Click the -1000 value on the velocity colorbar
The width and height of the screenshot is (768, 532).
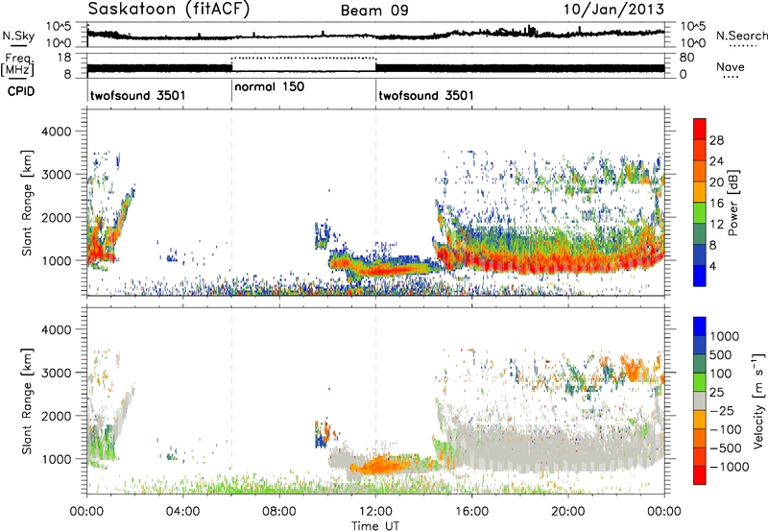pyautogui.click(x=730, y=467)
